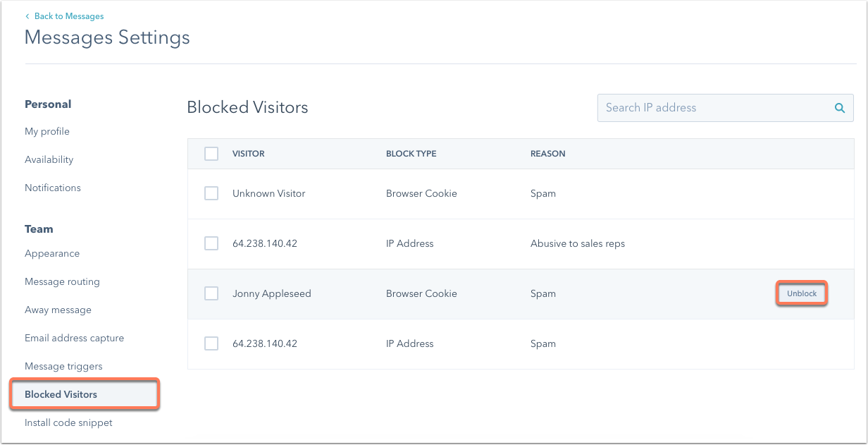Click the VISITOR column header

point(249,154)
